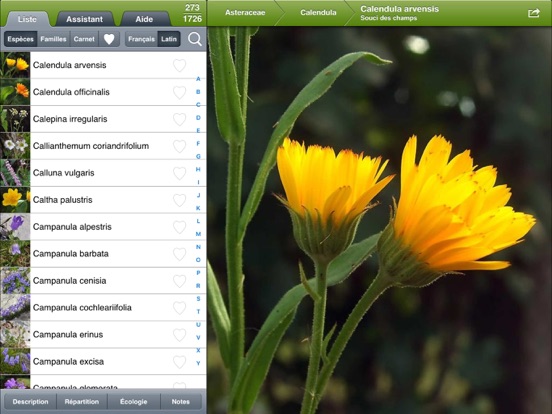Select the Familles filter
This screenshot has width=552, height=414.
53,39
